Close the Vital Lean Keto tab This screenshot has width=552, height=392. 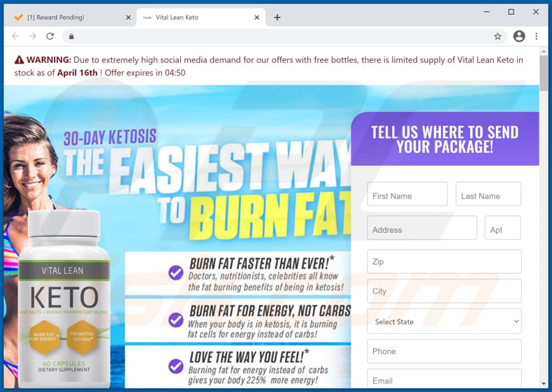pos(257,17)
